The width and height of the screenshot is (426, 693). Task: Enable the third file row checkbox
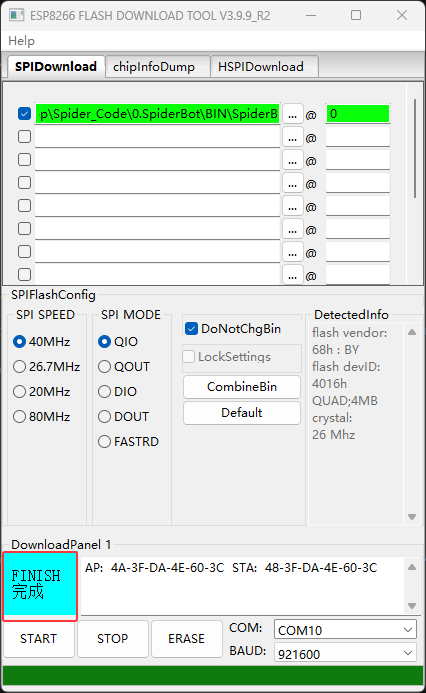pyautogui.click(x=24, y=160)
